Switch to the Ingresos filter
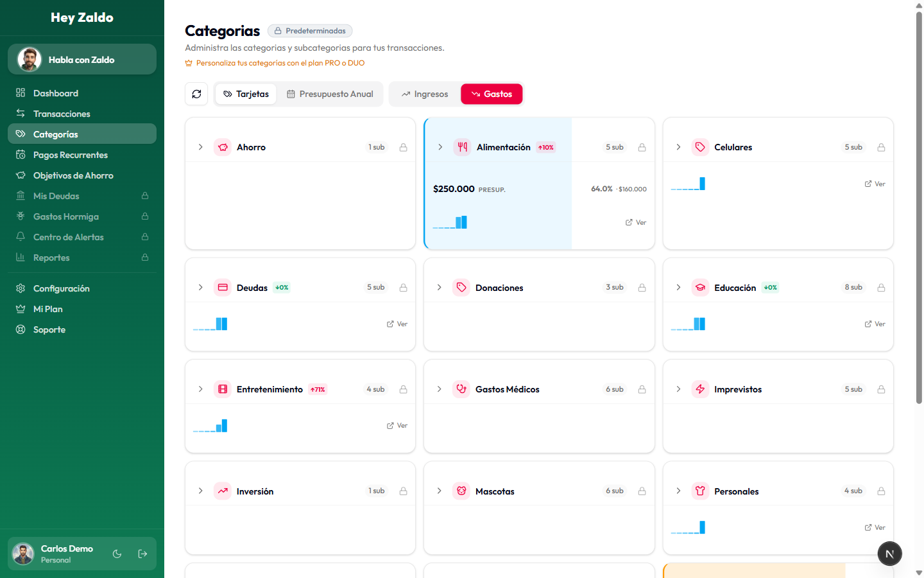Viewport: 924px width, 578px height. click(425, 94)
